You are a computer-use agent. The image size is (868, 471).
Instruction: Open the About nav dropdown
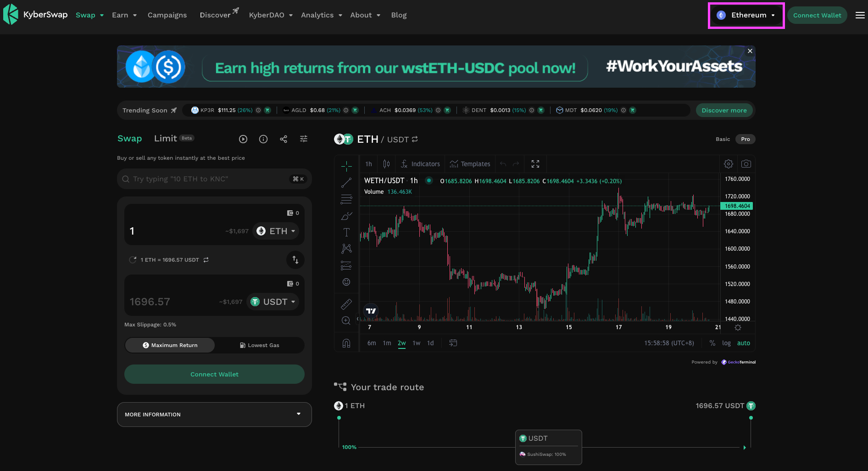click(x=365, y=15)
